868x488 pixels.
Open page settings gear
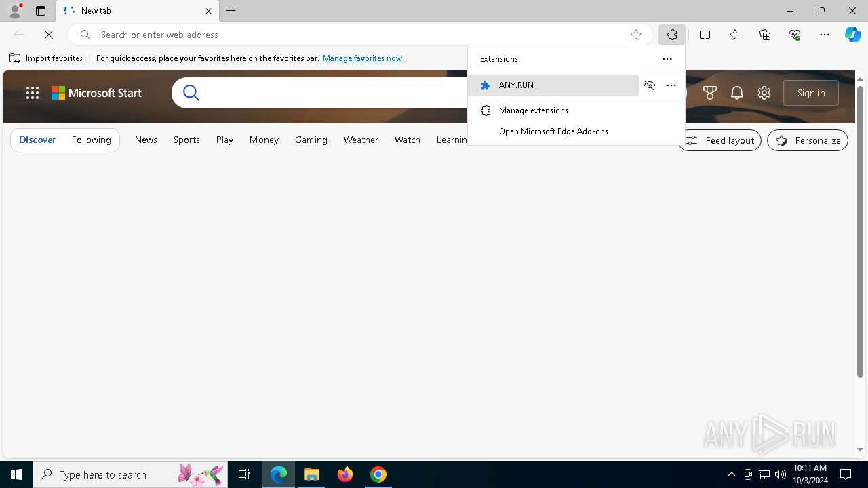[764, 93]
